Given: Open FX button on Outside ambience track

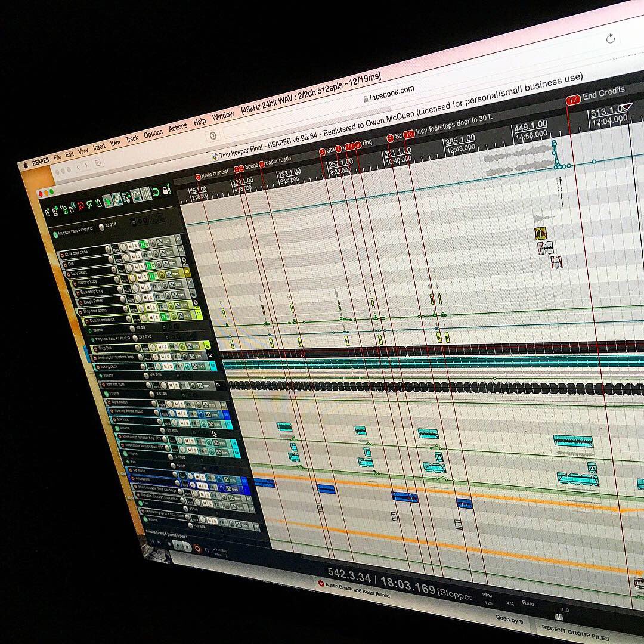Looking at the screenshot, I should (163, 317).
